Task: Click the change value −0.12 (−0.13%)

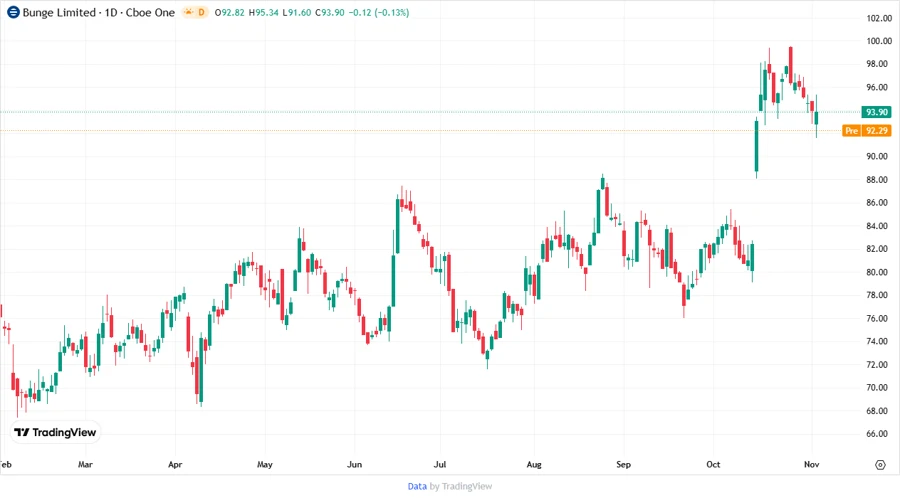Action: [379, 12]
